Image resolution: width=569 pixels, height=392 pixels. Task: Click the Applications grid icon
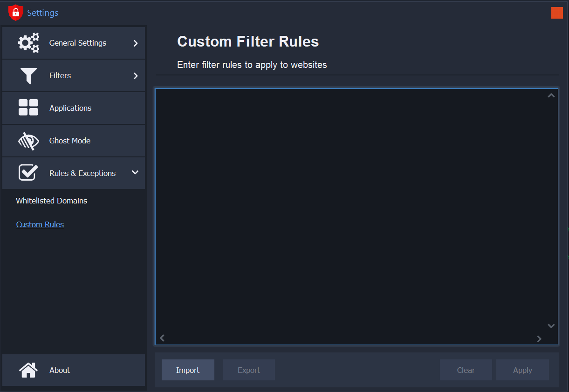28,108
